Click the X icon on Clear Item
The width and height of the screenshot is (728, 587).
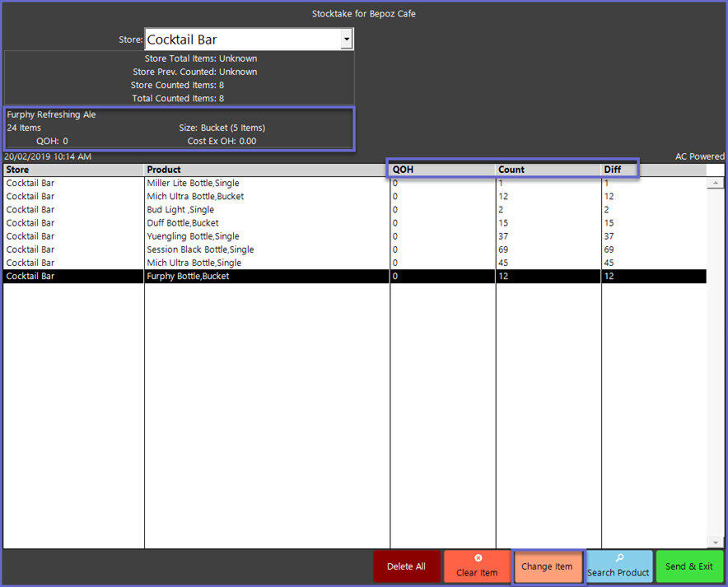478,557
